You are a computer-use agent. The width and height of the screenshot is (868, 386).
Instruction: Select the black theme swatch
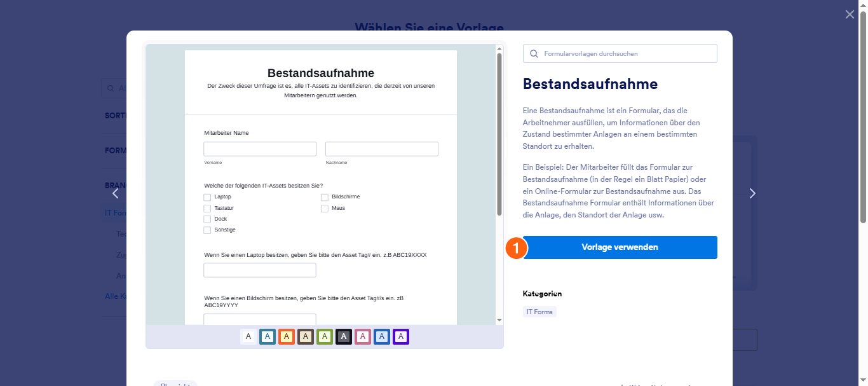pyautogui.click(x=344, y=336)
